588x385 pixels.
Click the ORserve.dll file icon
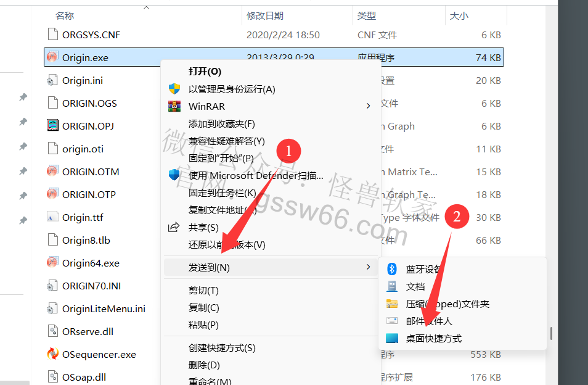click(53, 331)
